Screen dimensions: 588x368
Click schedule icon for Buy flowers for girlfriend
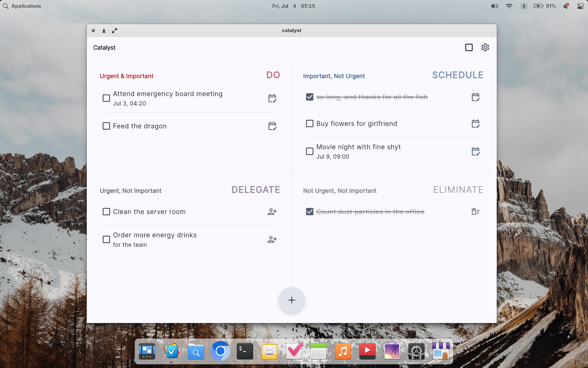click(476, 124)
